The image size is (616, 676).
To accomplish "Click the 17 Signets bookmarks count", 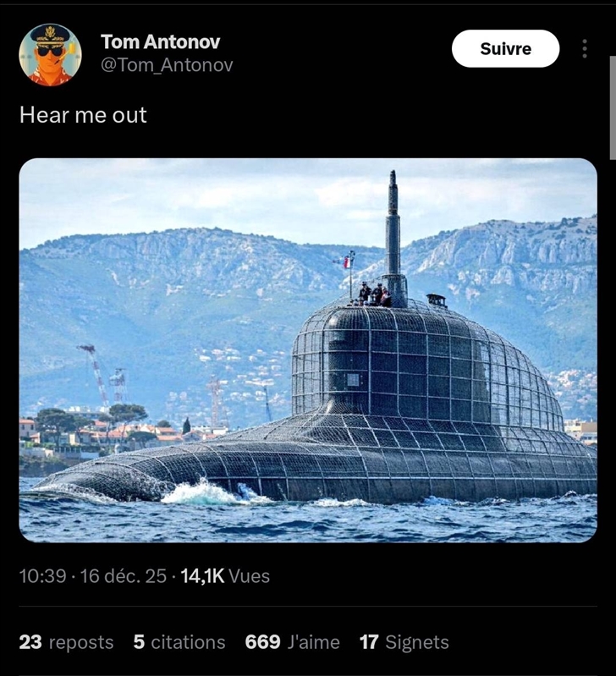I will [404, 642].
